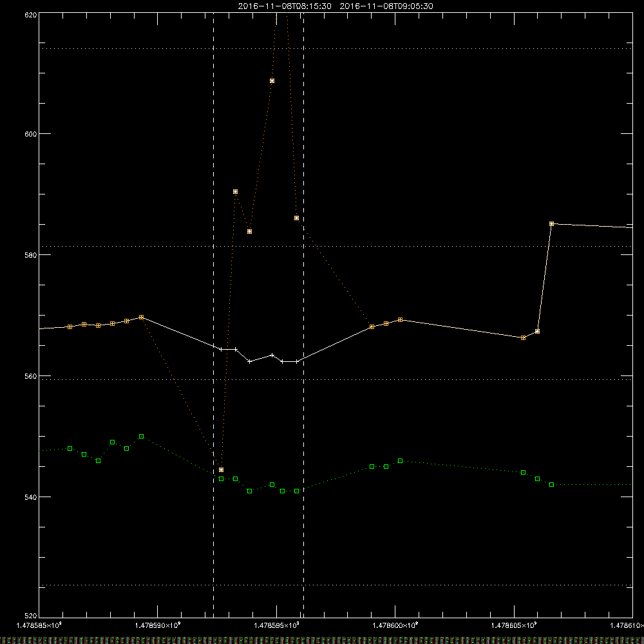The height and width of the screenshot is (644, 644).
Task: Click the x-axis label 1.478605×10⁹
Action: point(514,625)
